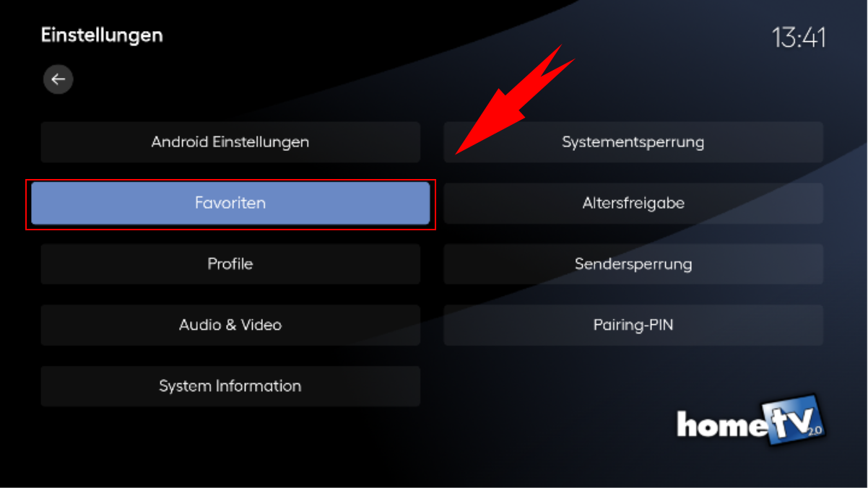Open Android Einstellungen
The image size is (868, 488).
[x=230, y=142]
